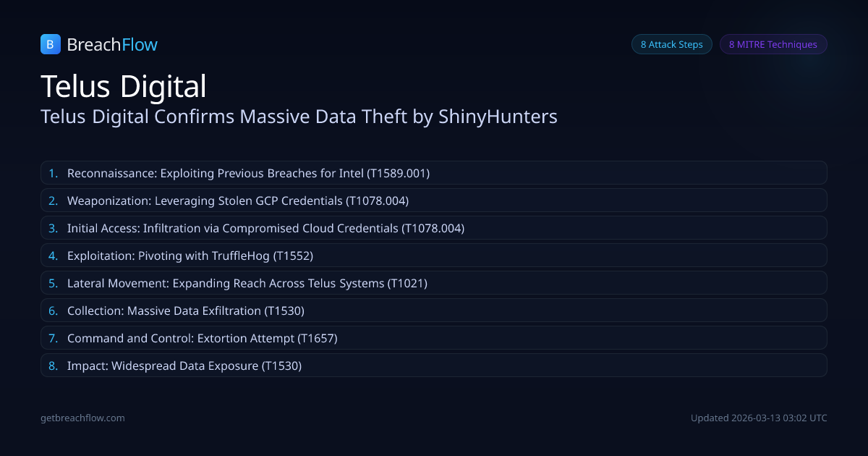Click the BreachFlow brand name
The height and width of the screenshot is (456, 868).
pyautogui.click(x=112, y=45)
